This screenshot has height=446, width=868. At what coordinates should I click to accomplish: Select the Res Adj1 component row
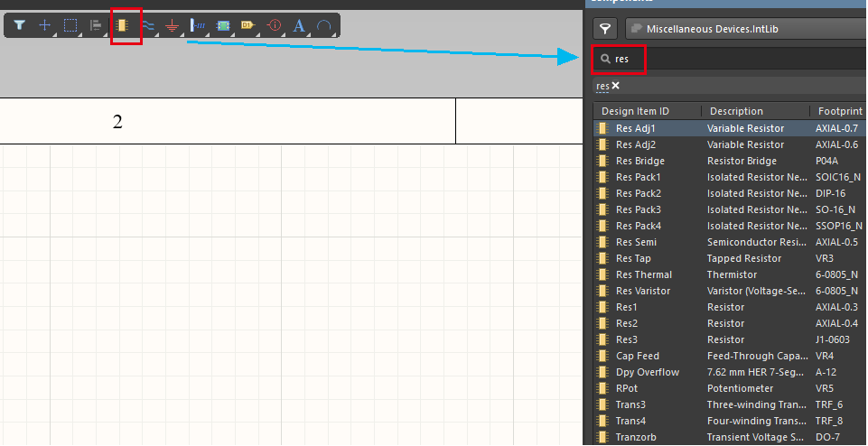pos(731,128)
